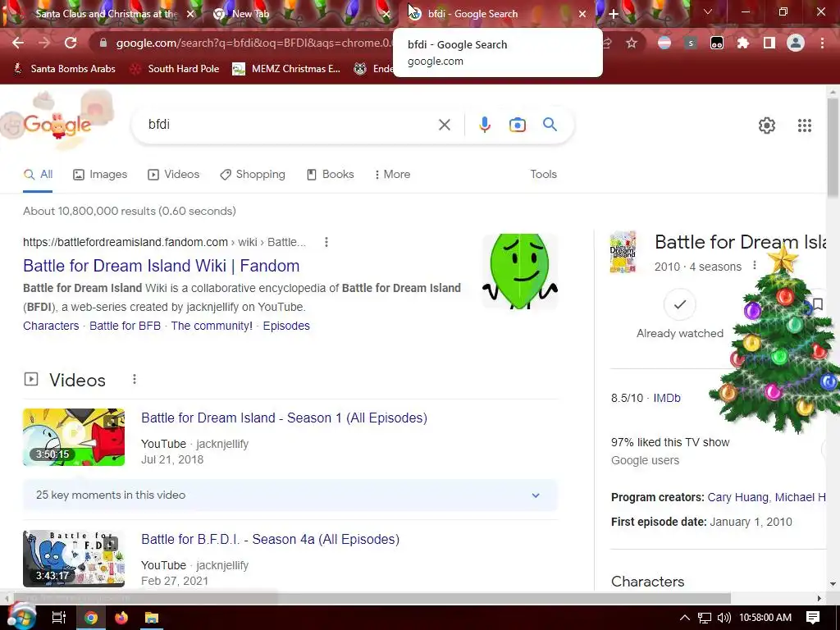
Task: Open the More search filters menu
Action: click(x=393, y=174)
